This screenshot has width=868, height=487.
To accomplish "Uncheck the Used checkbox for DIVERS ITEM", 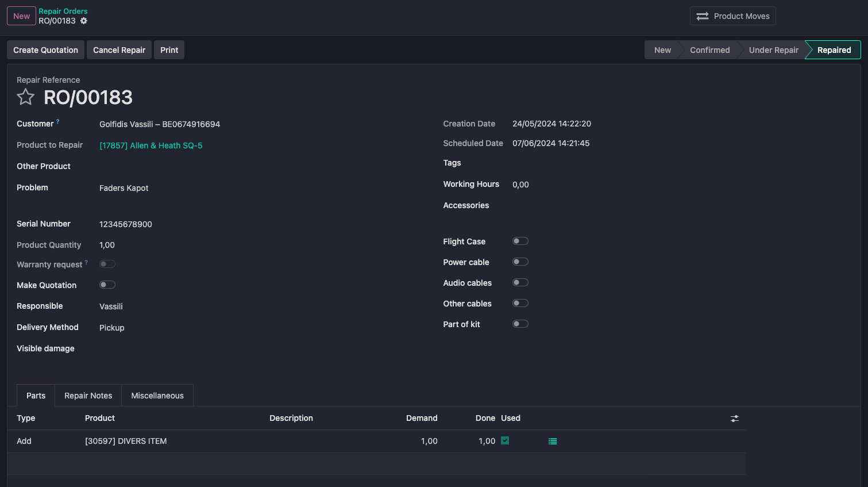I will pos(505,440).
